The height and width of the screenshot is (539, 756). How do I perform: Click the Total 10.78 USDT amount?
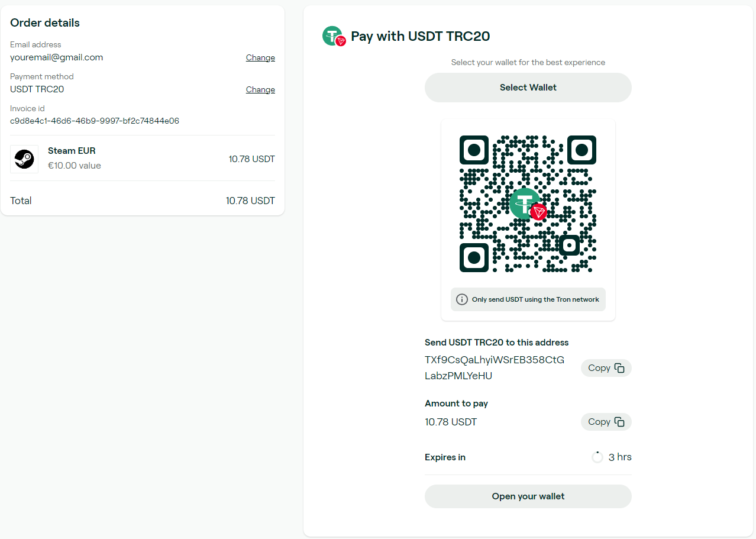250,201
